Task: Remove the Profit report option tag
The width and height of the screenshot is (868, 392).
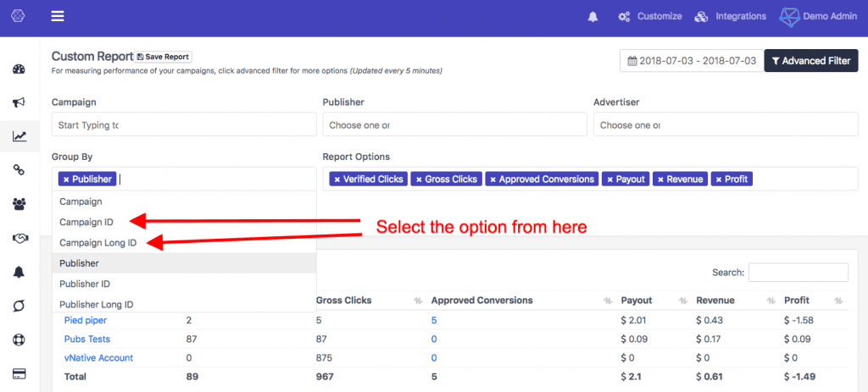Action: 718,179
